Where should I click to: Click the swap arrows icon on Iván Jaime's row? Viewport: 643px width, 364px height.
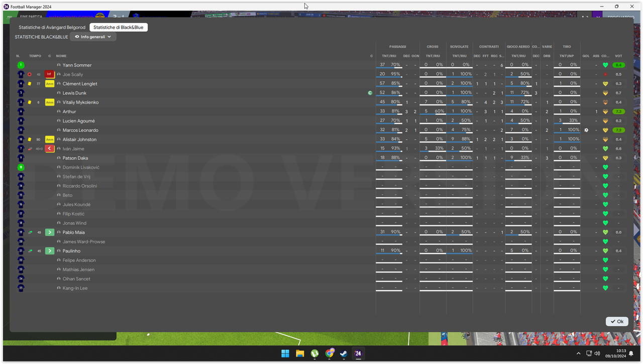[x=30, y=149]
